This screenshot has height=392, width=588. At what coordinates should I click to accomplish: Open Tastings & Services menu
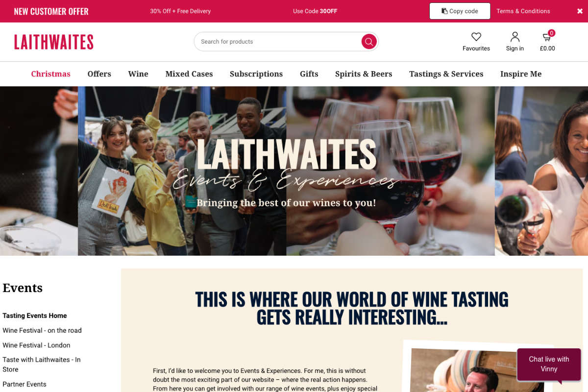point(446,74)
